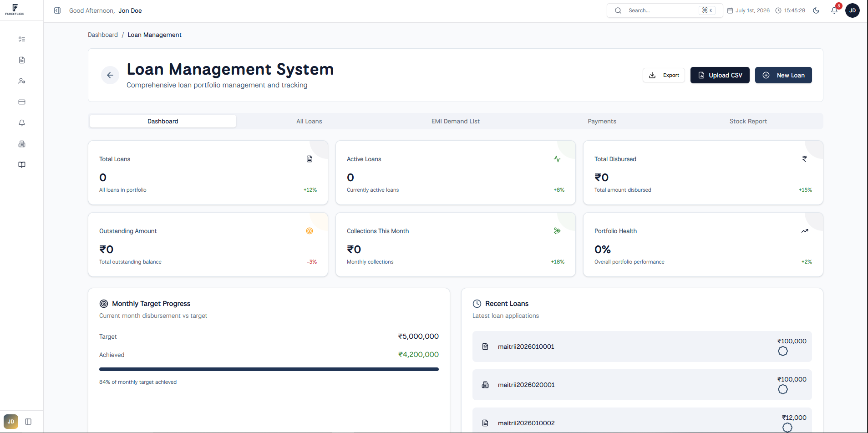
Task: Create a New Loan
Action: point(783,75)
